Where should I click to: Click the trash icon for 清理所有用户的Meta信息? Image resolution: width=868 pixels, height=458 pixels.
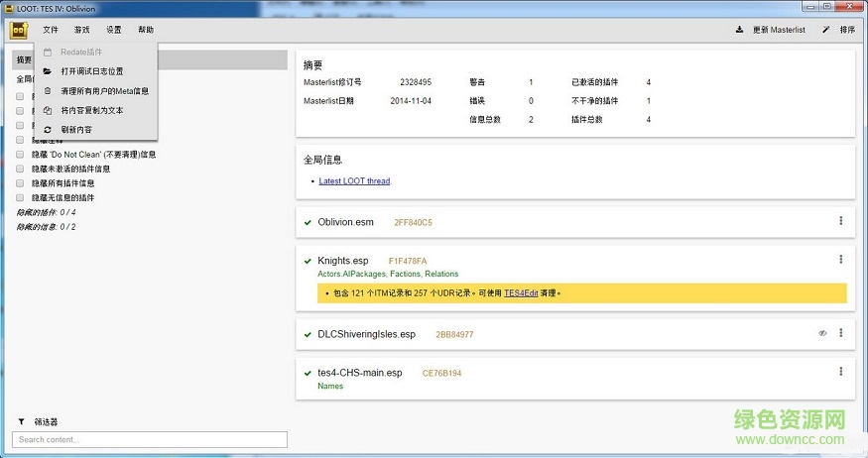pos(48,91)
